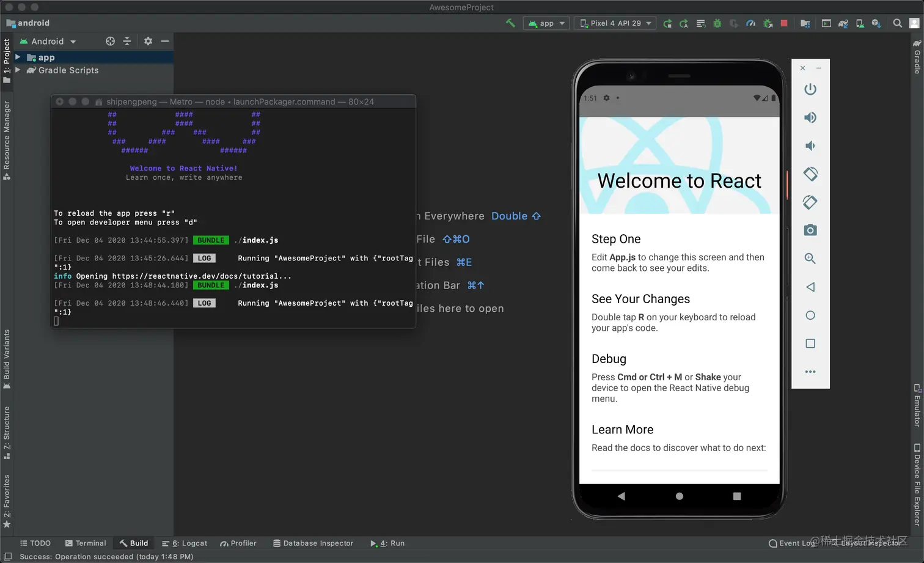The image size is (924, 563).
Task: Open the Pixel 4 API 29 device dropdown
Action: click(615, 23)
